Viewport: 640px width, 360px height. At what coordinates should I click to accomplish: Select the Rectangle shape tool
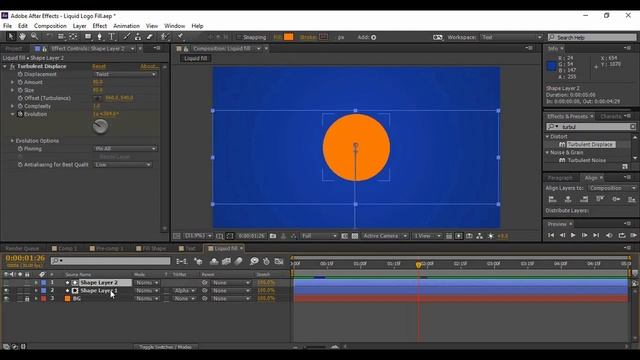pyautogui.click(x=88, y=37)
